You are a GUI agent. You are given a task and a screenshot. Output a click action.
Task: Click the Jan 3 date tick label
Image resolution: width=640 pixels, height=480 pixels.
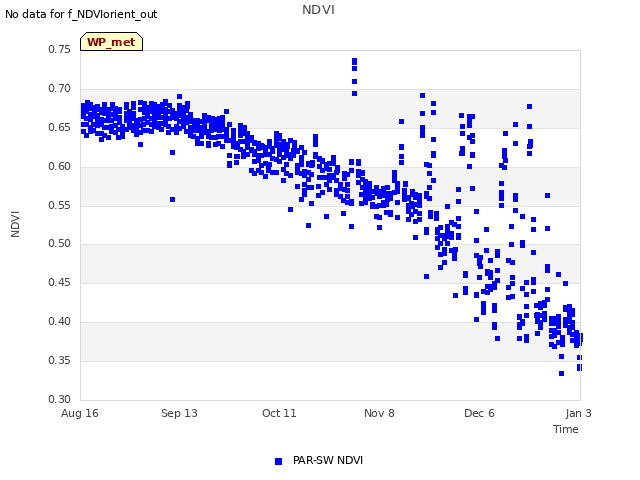click(578, 413)
